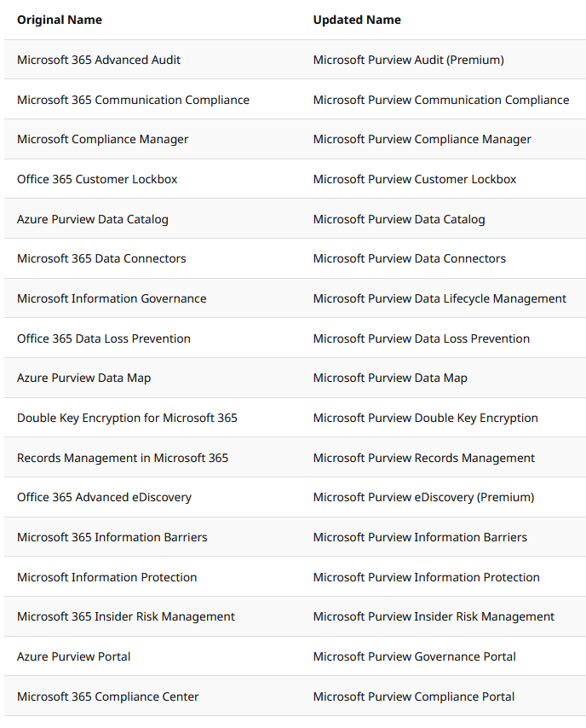
Task: Select 'Microsoft Purview Records Management' cell
Action: click(424, 458)
